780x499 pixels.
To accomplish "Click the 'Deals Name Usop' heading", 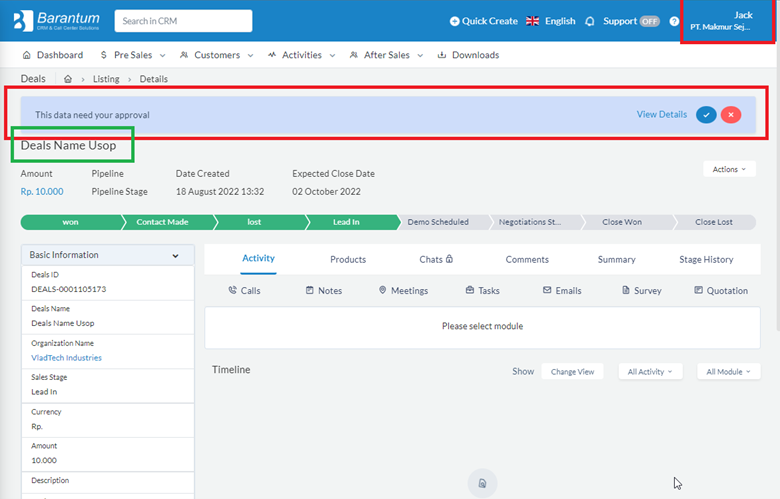I will (x=68, y=145).
